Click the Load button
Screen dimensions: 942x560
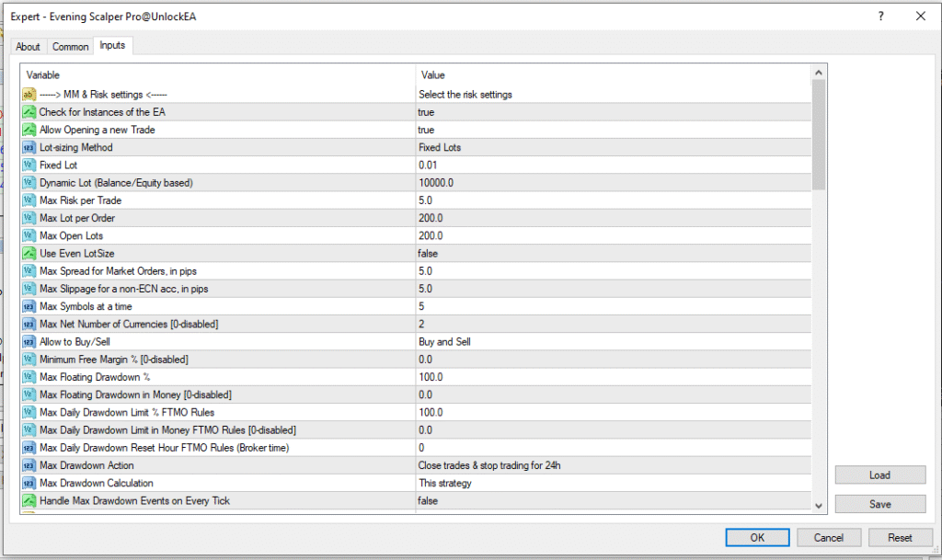[879, 474]
